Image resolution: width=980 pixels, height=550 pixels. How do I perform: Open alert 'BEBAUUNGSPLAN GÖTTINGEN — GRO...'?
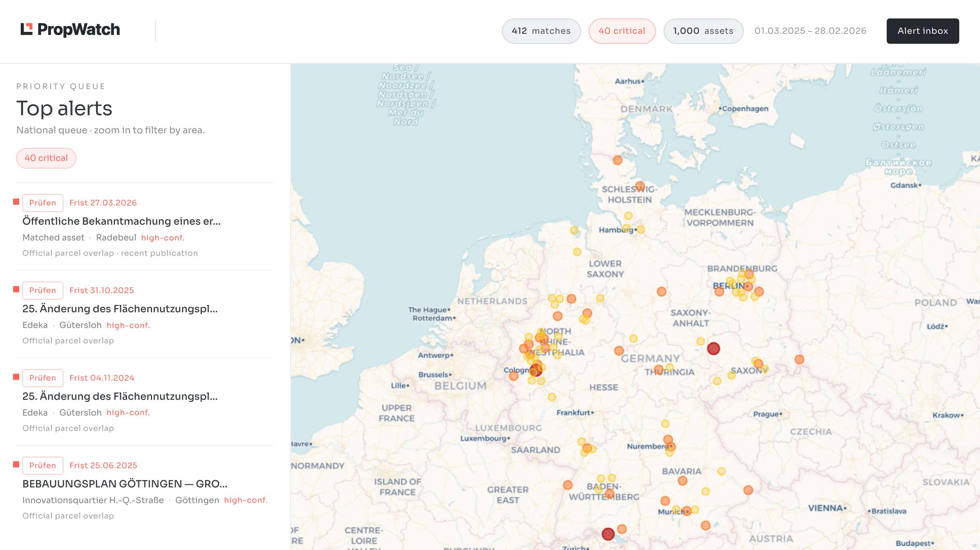pyautogui.click(x=125, y=484)
